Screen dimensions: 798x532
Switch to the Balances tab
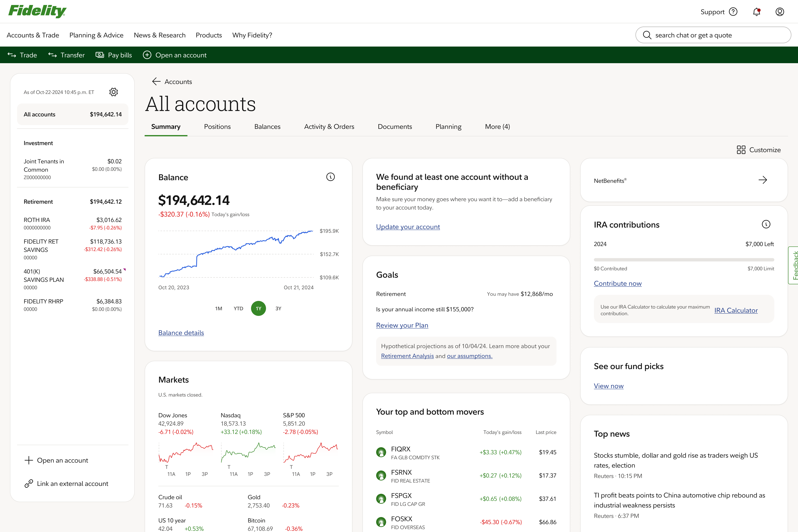coord(267,127)
